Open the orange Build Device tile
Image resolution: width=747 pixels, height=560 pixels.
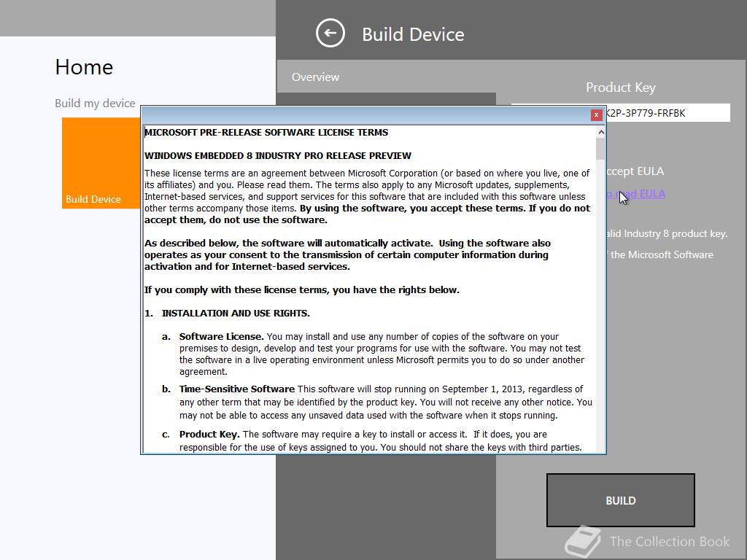[101, 163]
